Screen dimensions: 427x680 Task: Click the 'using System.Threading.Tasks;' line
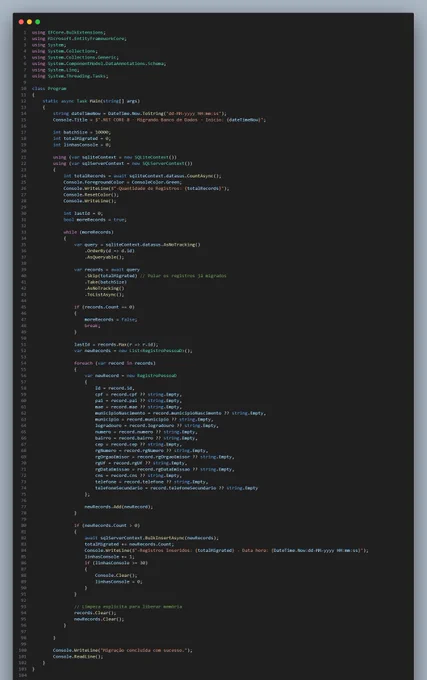70,76
